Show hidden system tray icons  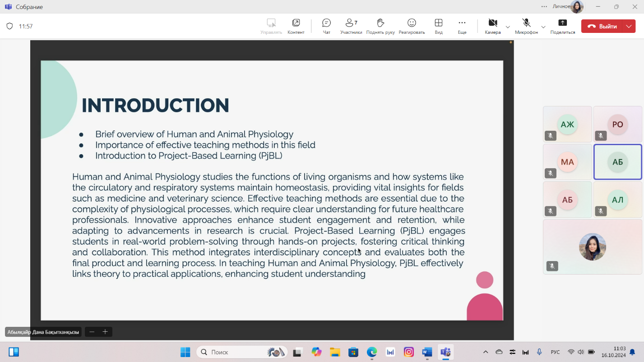click(486, 352)
